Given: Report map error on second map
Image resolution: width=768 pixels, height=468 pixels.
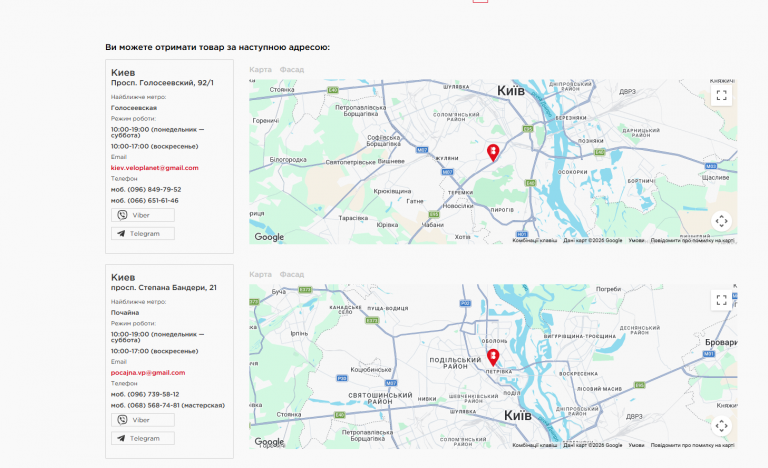Looking at the screenshot, I should click(x=692, y=445).
